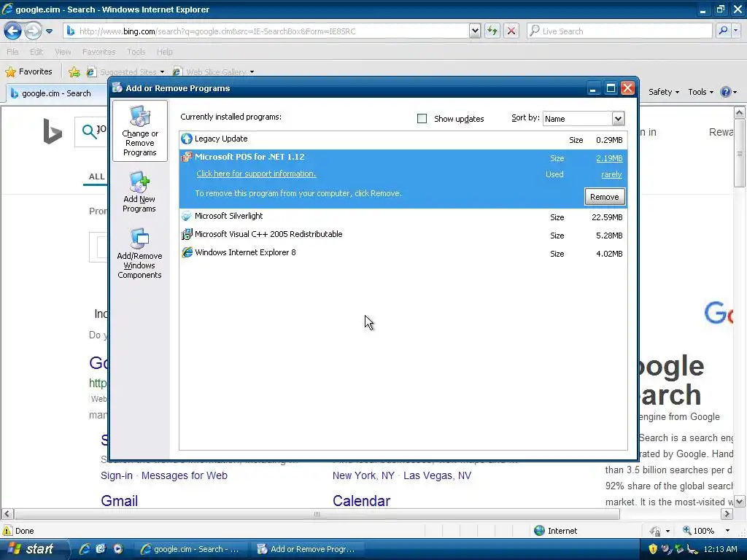Expand the Web Slice Gallery dropdown
The width and height of the screenshot is (747, 560).
click(x=252, y=72)
